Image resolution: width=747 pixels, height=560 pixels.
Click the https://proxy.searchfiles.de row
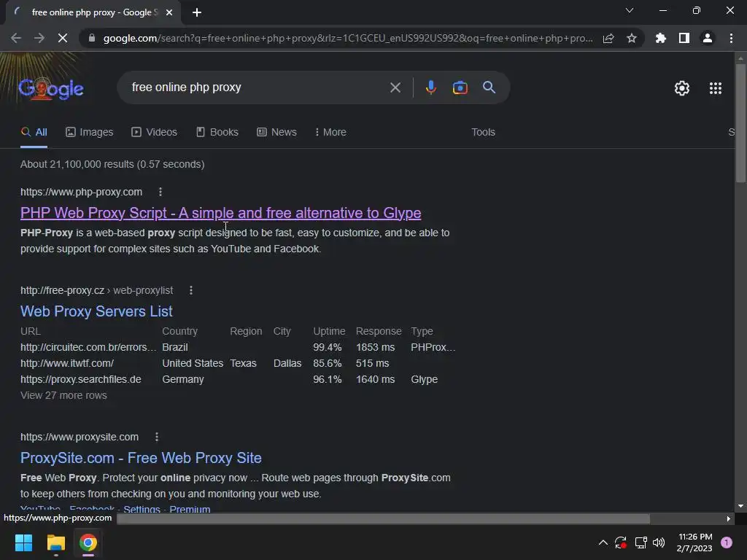81,379
